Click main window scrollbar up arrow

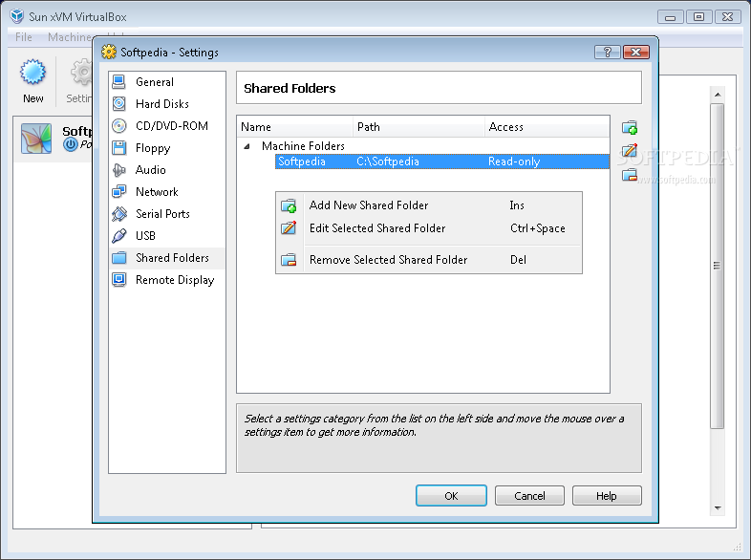pos(718,95)
